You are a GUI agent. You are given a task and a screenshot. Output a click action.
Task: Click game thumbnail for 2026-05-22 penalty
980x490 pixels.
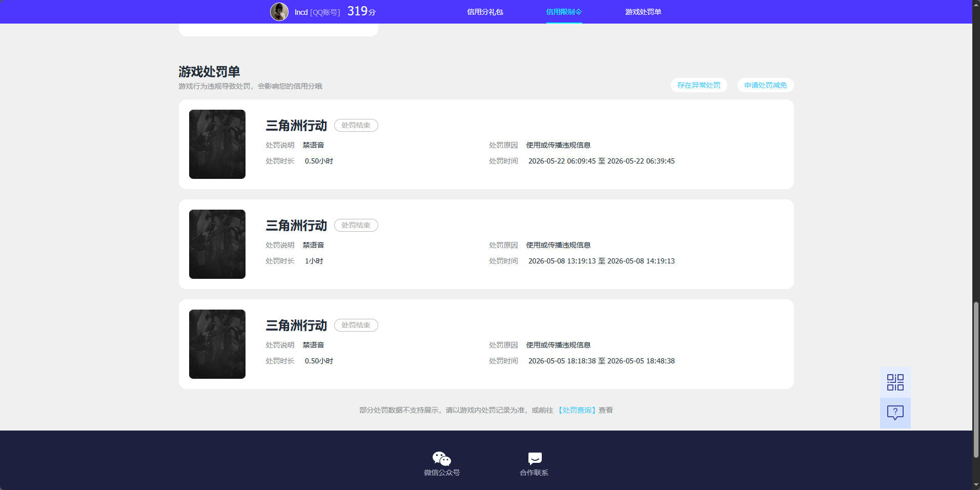(x=217, y=144)
